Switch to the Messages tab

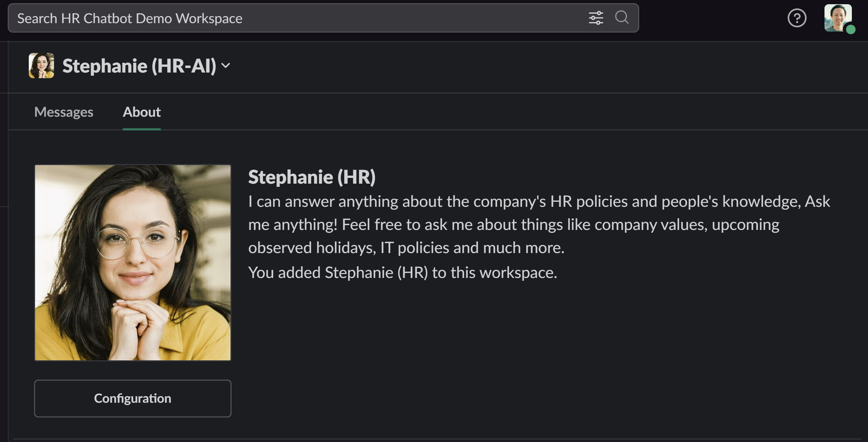(x=64, y=112)
